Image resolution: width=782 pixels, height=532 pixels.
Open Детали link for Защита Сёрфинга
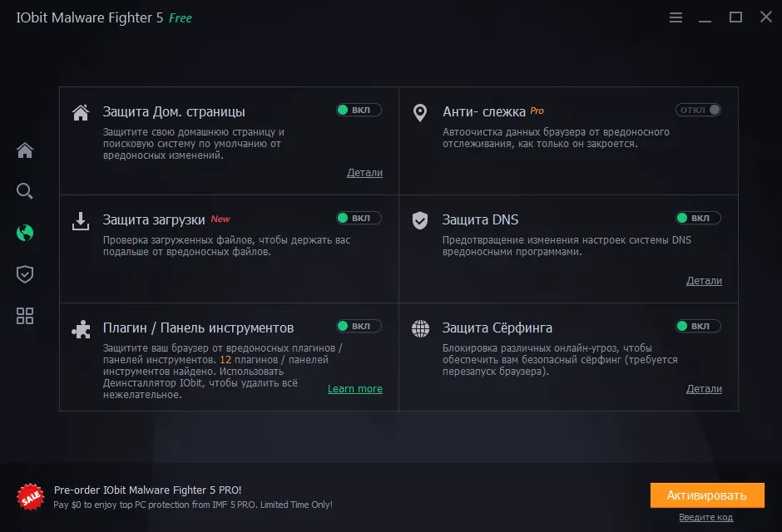tap(704, 389)
